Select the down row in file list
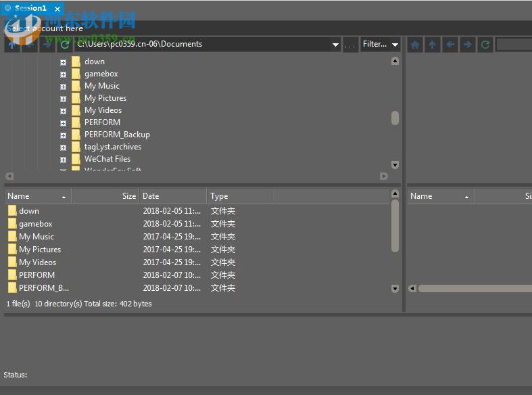Screen dimensions: 532x395 (197, 211)
